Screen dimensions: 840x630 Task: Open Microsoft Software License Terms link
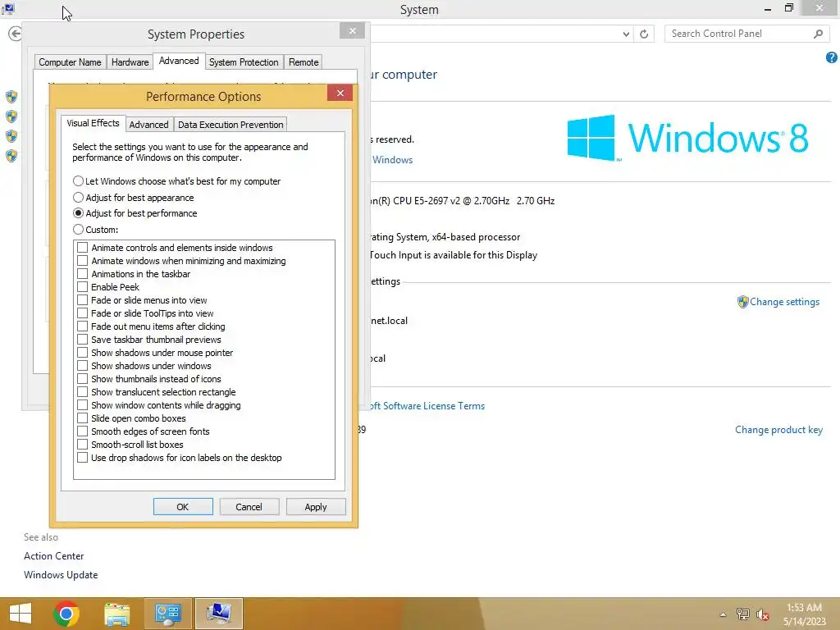(x=427, y=406)
